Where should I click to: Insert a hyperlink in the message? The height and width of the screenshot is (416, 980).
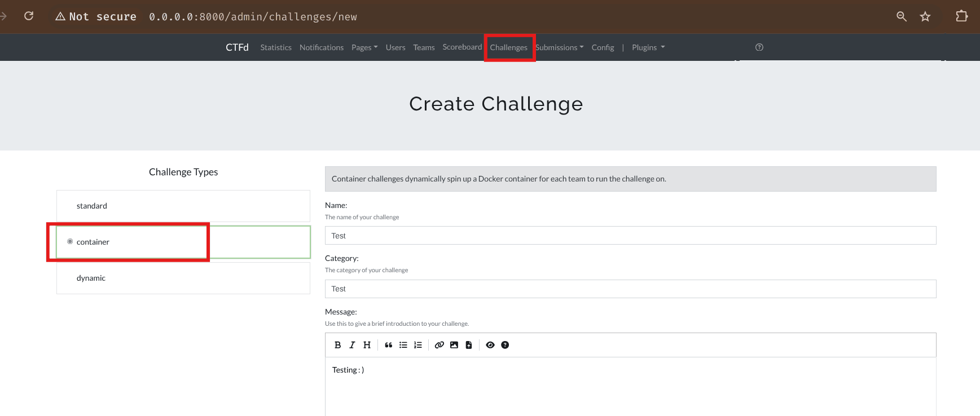click(439, 345)
